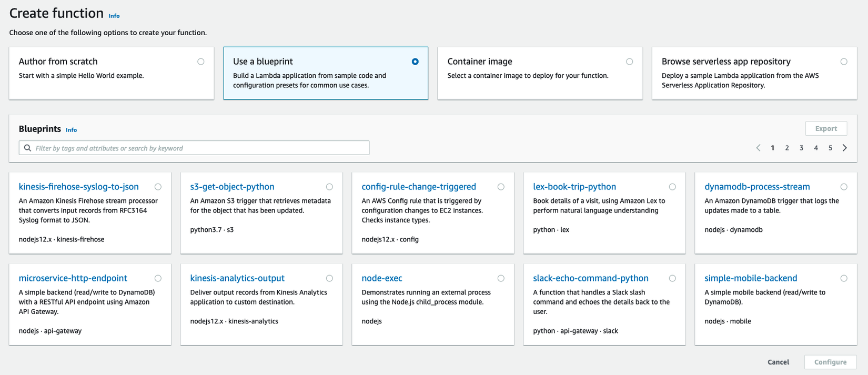Open the Info link beside Blueprints

[71, 130]
